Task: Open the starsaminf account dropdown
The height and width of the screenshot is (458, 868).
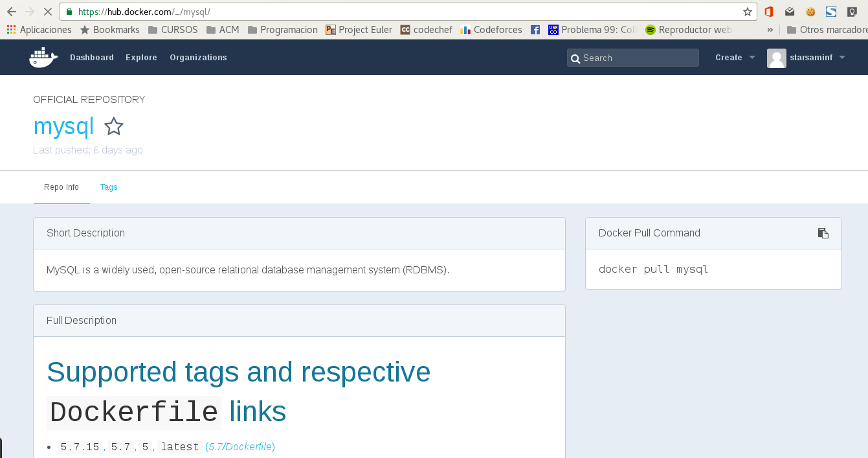Action: click(x=818, y=58)
